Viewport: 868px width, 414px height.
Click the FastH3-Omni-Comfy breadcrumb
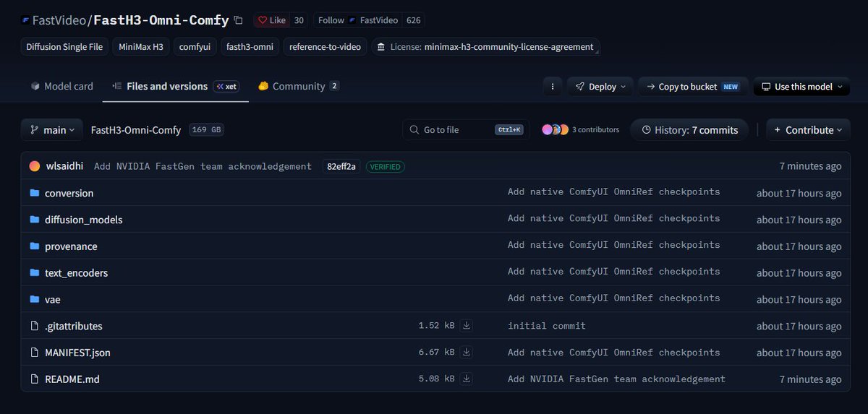coord(136,130)
